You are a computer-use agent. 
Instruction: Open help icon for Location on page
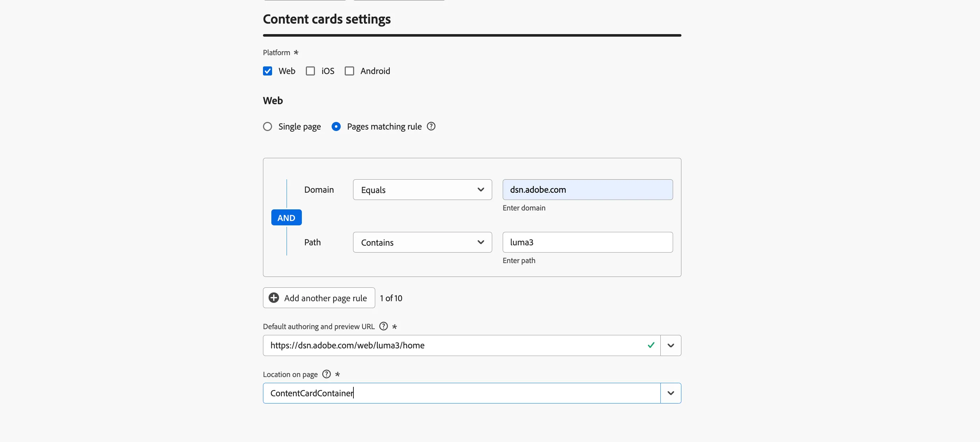pos(327,374)
